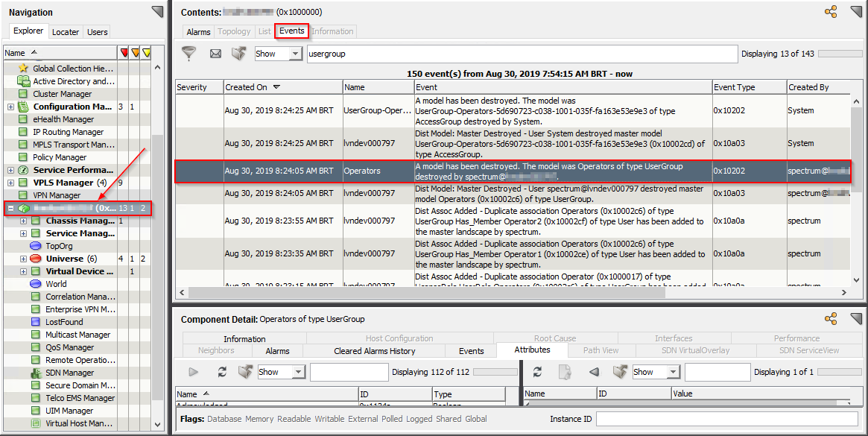Toggle the yellow minor alarm filter in Navigation
The width and height of the screenshot is (868, 436).
148,52
